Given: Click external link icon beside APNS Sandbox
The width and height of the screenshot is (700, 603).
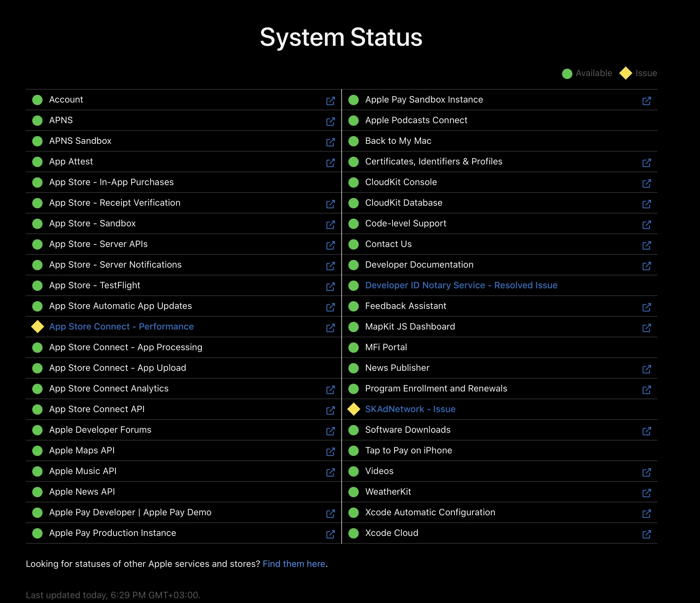Looking at the screenshot, I should 330,142.
